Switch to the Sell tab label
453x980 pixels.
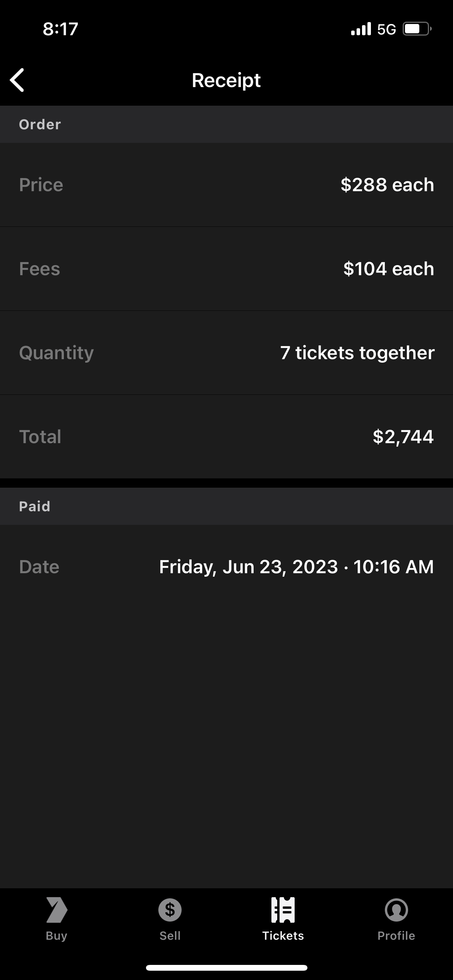point(170,936)
